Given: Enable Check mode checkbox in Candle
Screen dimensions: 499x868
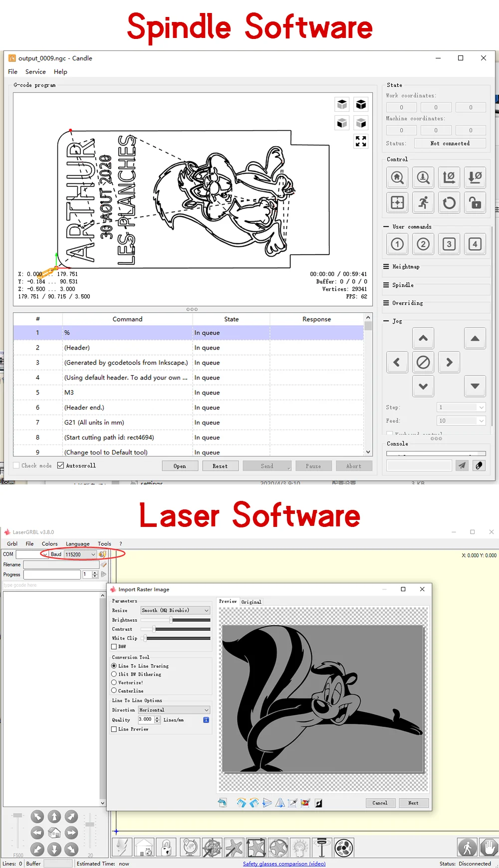Looking at the screenshot, I should pyautogui.click(x=16, y=465).
